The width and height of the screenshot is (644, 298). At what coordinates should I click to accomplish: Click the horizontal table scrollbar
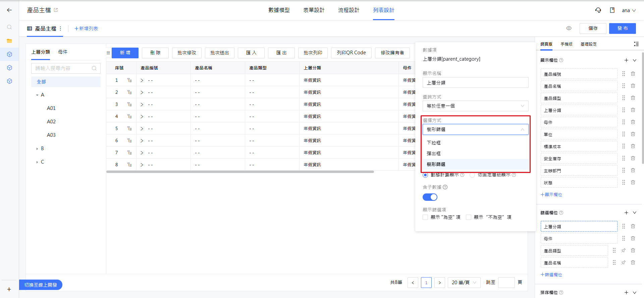240,172
